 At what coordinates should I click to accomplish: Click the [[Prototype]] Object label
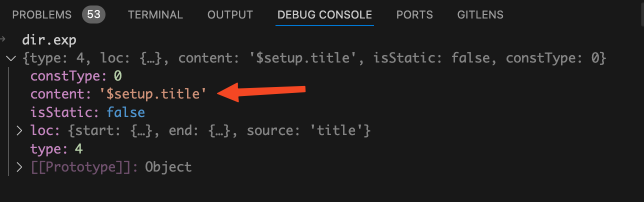pyautogui.click(x=168, y=167)
